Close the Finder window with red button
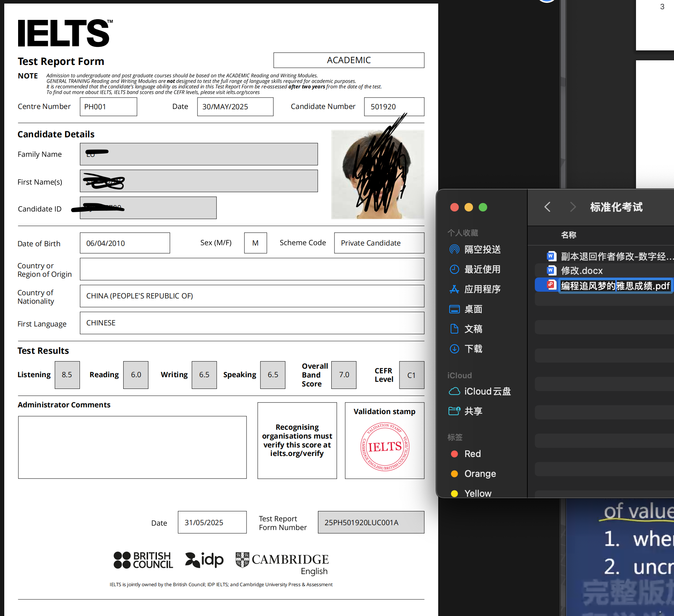 (x=455, y=207)
